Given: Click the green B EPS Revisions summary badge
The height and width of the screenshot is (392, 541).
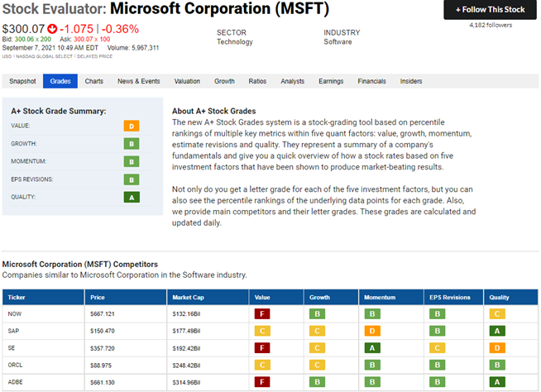Looking at the screenshot, I should tap(132, 179).
